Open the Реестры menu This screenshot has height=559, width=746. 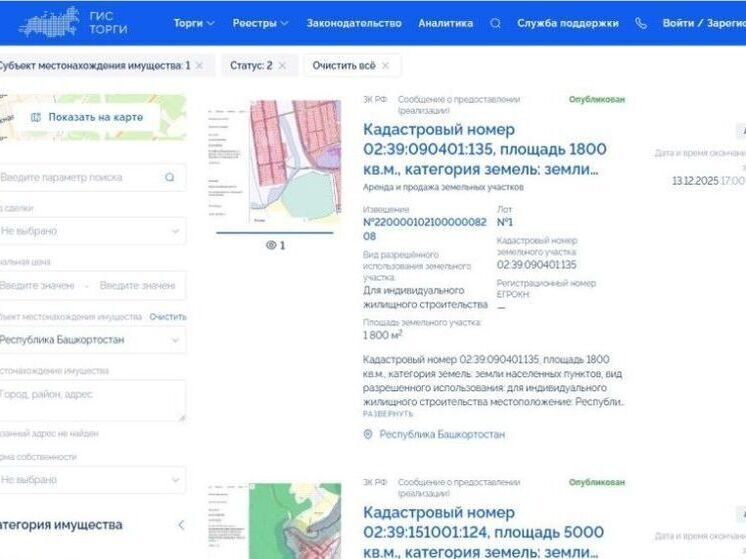tap(260, 23)
